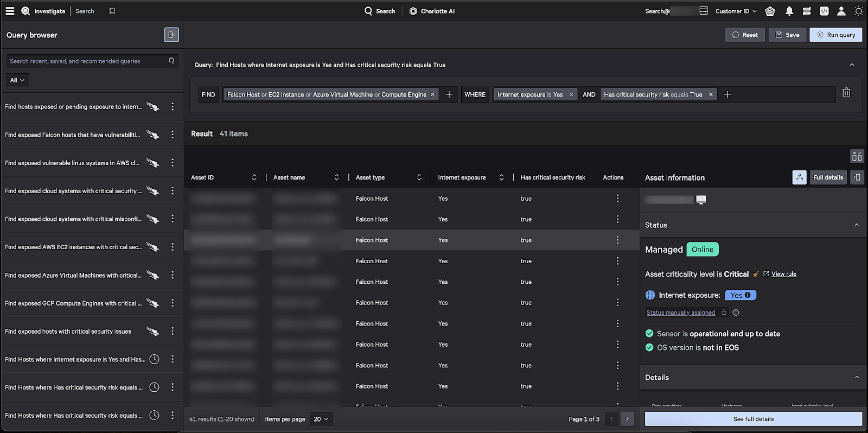Viewport: 868px width, 433px height.
Task: Go to previous results page
Action: [x=611, y=419]
